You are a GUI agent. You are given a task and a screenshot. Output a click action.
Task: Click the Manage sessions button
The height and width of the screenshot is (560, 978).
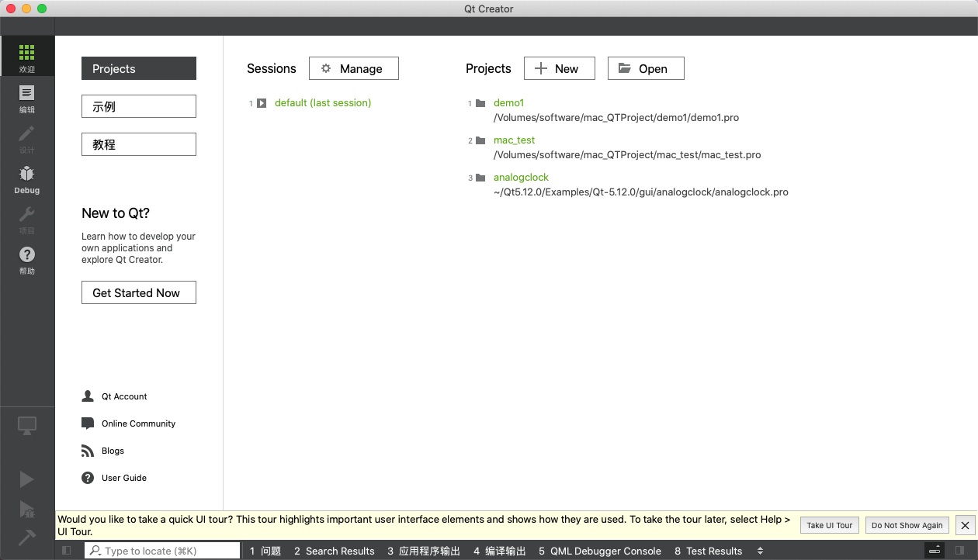pyautogui.click(x=354, y=68)
